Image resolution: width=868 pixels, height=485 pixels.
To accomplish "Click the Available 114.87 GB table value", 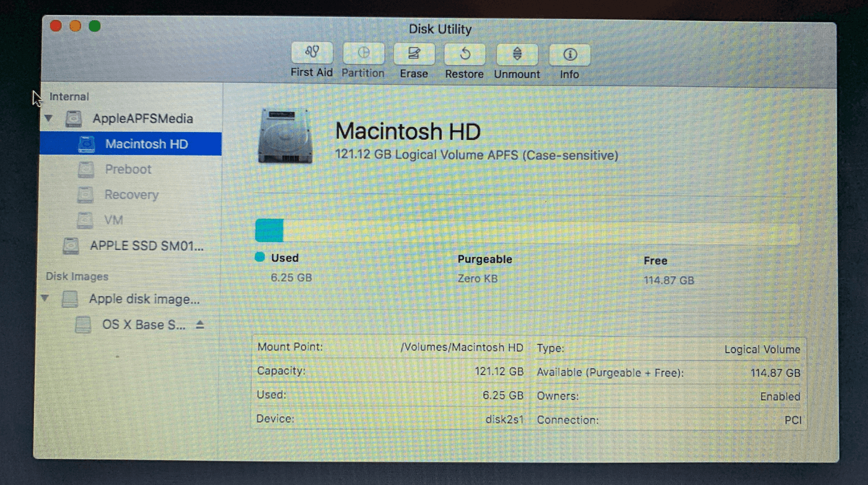I will tap(775, 373).
